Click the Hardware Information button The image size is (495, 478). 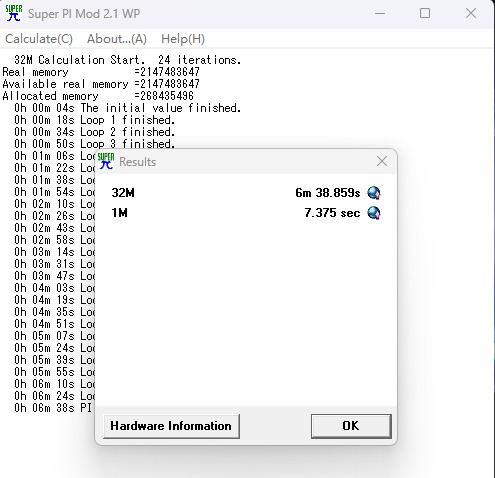(x=171, y=426)
